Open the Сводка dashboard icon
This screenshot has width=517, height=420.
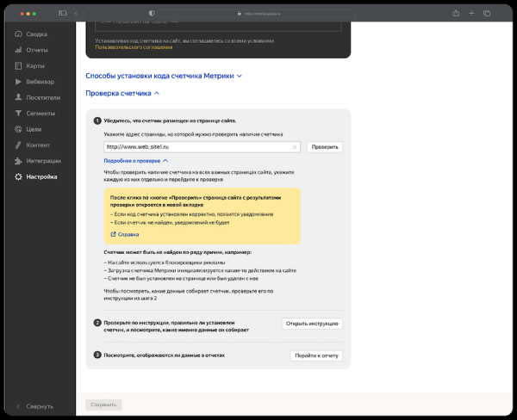point(18,34)
